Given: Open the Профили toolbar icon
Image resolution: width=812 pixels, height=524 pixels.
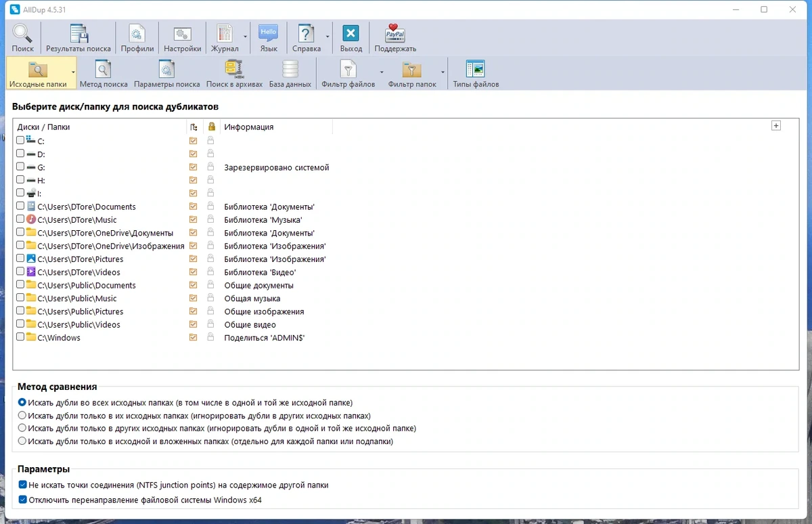Looking at the screenshot, I should point(137,38).
